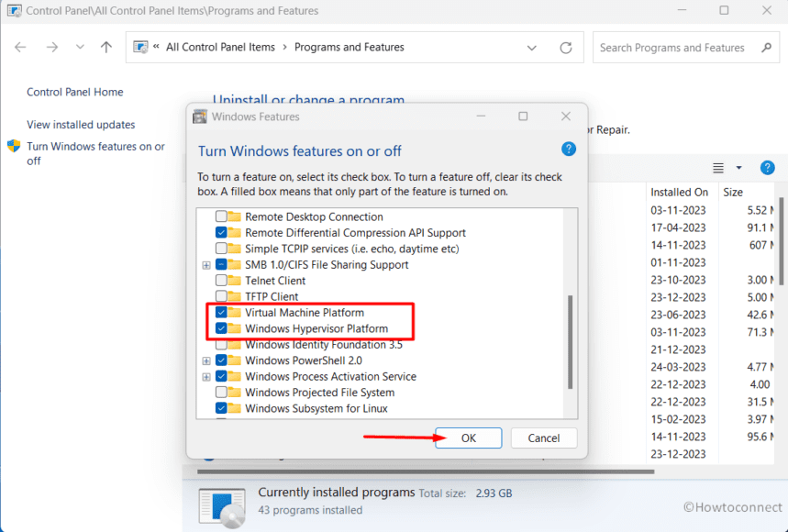Open the address bar history dropdown
The height and width of the screenshot is (532, 788).
coord(532,48)
